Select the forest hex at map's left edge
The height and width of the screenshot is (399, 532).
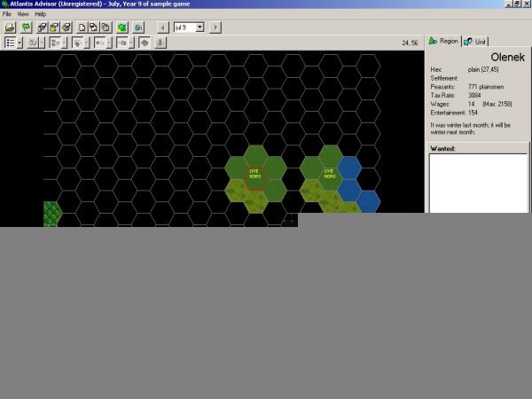[51, 214]
